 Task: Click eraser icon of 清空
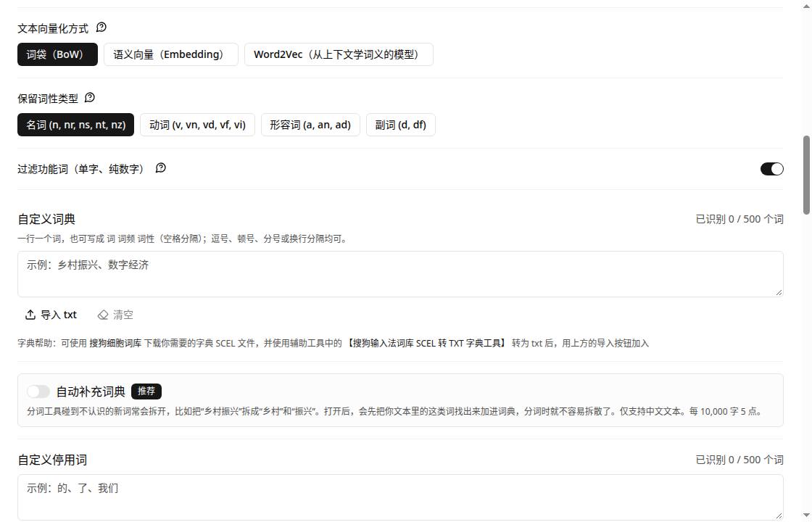103,315
